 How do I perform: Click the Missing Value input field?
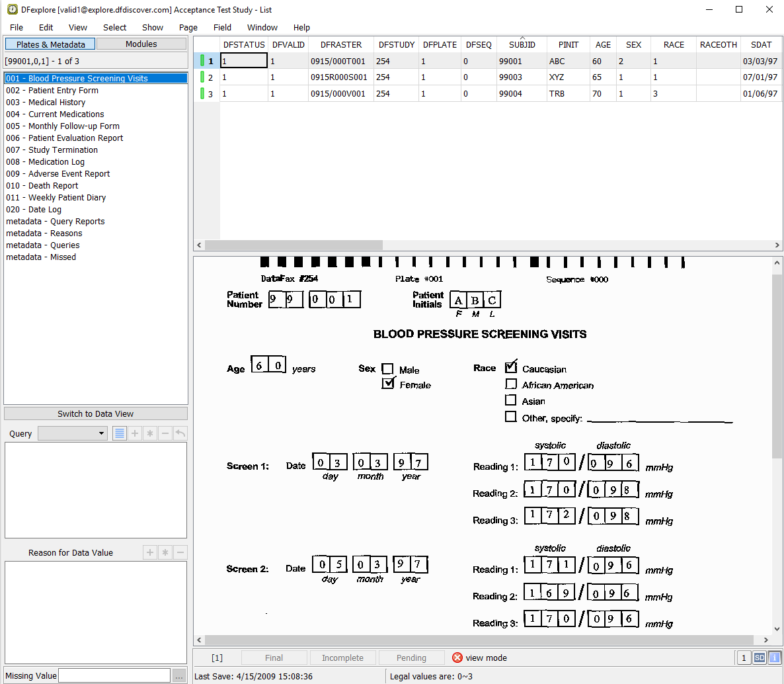click(x=114, y=675)
